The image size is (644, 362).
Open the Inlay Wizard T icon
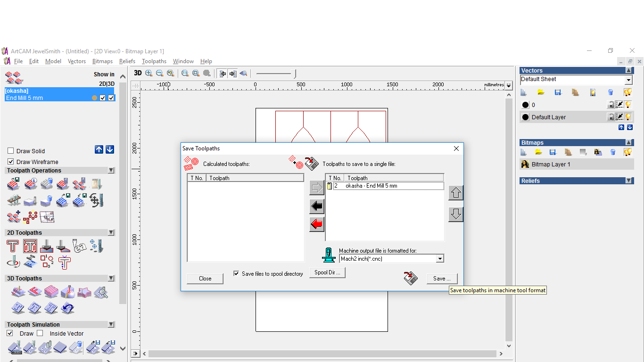(x=64, y=262)
